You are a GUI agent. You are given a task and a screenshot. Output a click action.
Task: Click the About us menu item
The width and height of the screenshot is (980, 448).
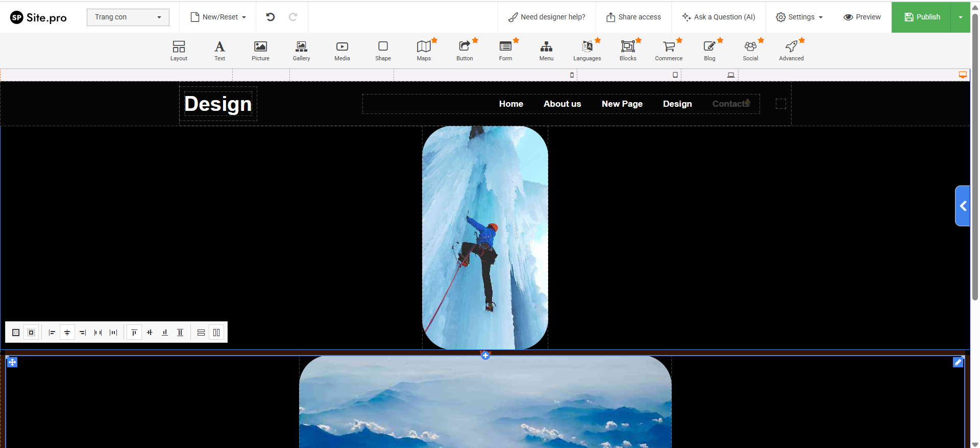(562, 104)
